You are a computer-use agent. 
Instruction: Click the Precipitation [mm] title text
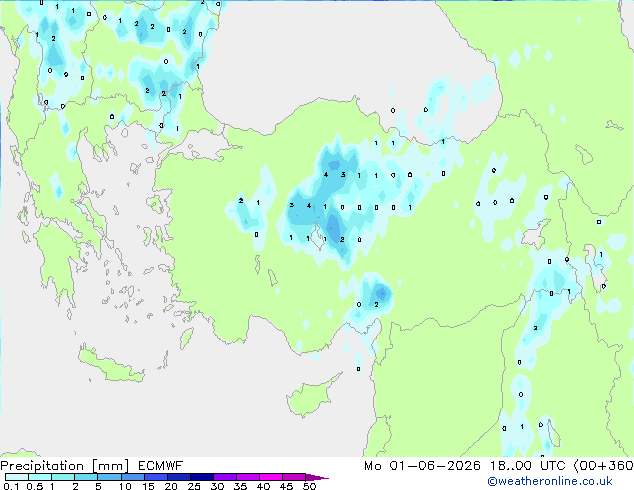(65, 466)
